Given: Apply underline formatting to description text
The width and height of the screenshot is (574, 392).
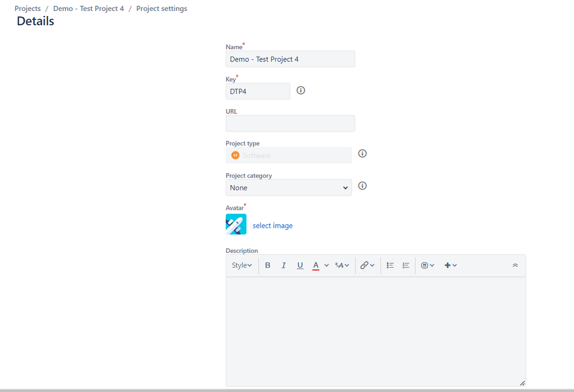Looking at the screenshot, I should pyautogui.click(x=299, y=265).
